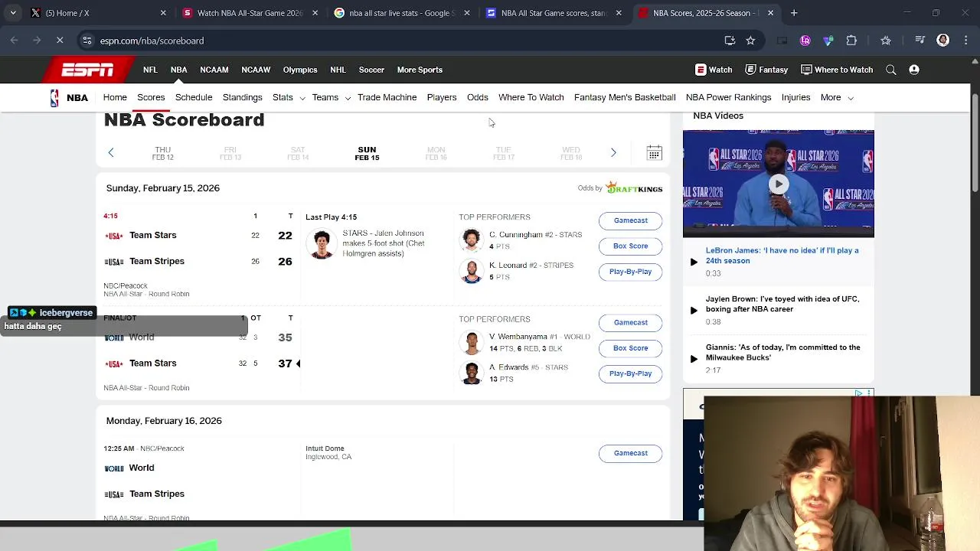Close the Home / X tab
The image size is (980, 551).
pos(163,13)
